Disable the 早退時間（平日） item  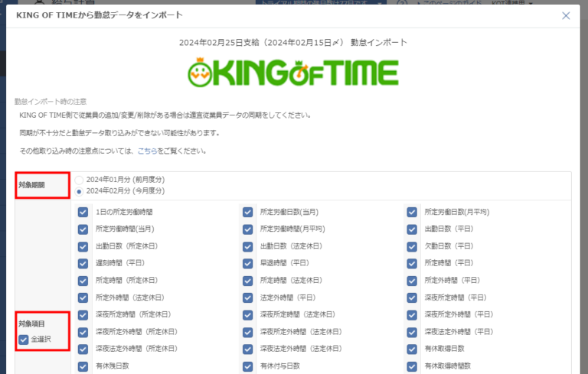[x=248, y=263]
